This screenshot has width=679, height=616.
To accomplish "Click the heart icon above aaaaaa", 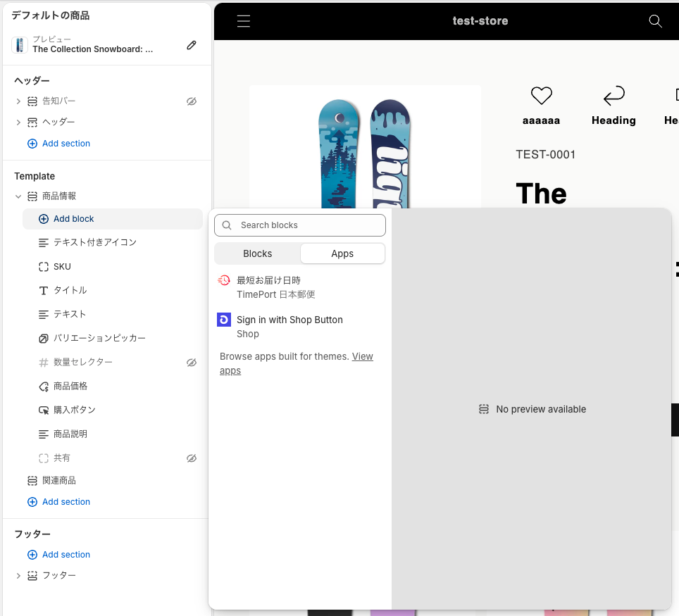I will 541,96.
